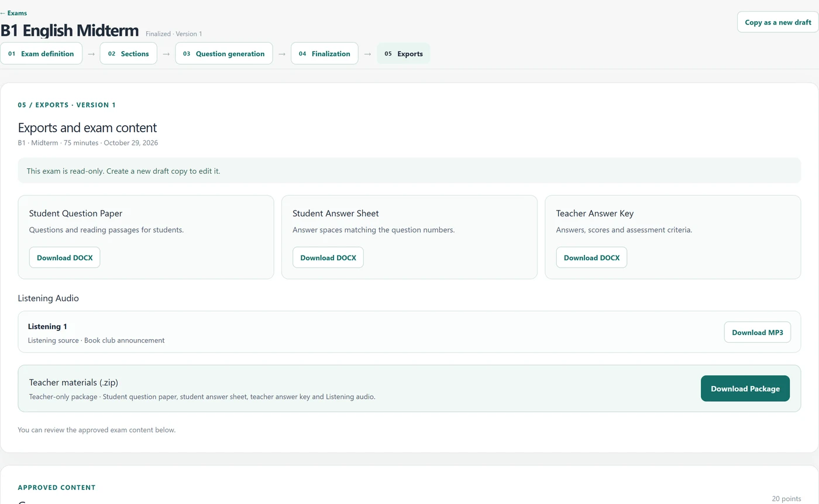
Task: Click the 'Exports and exam content' heading
Action: coord(87,127)
